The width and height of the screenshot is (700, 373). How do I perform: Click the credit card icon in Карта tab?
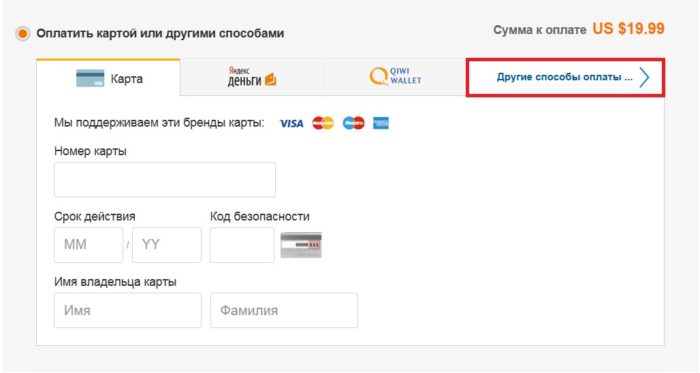click(90, 78)
